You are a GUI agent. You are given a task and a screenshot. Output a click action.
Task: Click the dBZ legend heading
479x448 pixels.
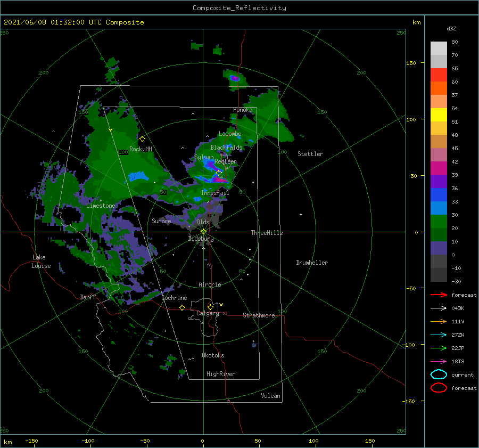coord(451,28)
